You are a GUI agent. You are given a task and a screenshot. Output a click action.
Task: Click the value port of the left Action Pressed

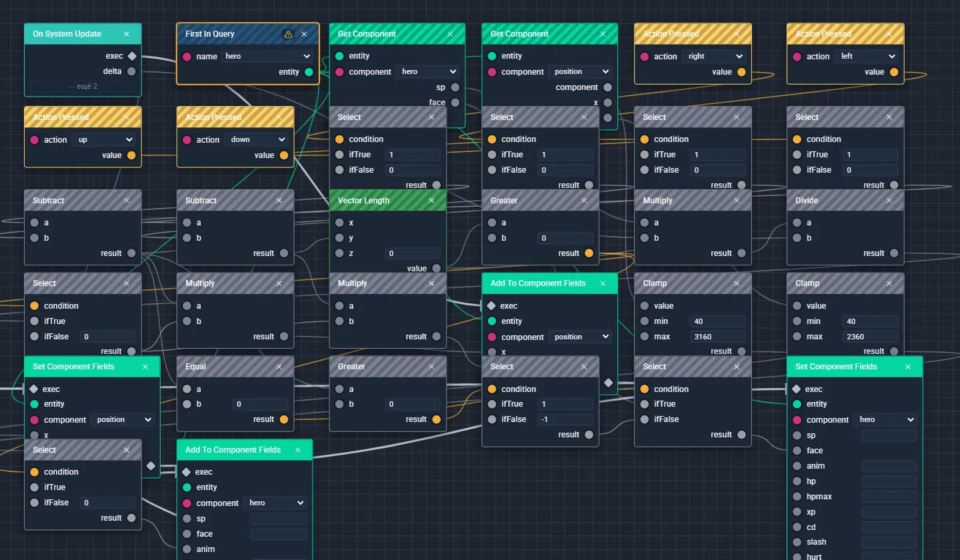point(893,72)
